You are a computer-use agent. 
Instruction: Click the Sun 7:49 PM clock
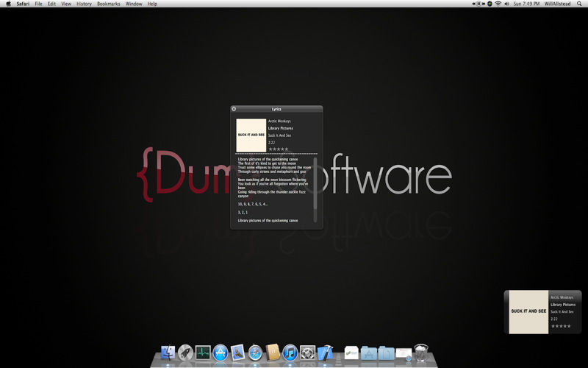point(526,4)
